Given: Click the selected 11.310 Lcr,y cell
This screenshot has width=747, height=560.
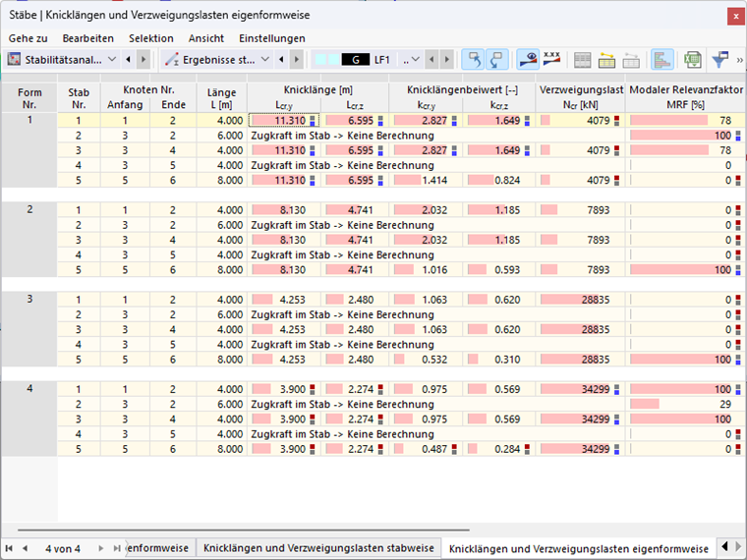Looking at the screenshot, I should pyautogui.click(x=284, y=121).
